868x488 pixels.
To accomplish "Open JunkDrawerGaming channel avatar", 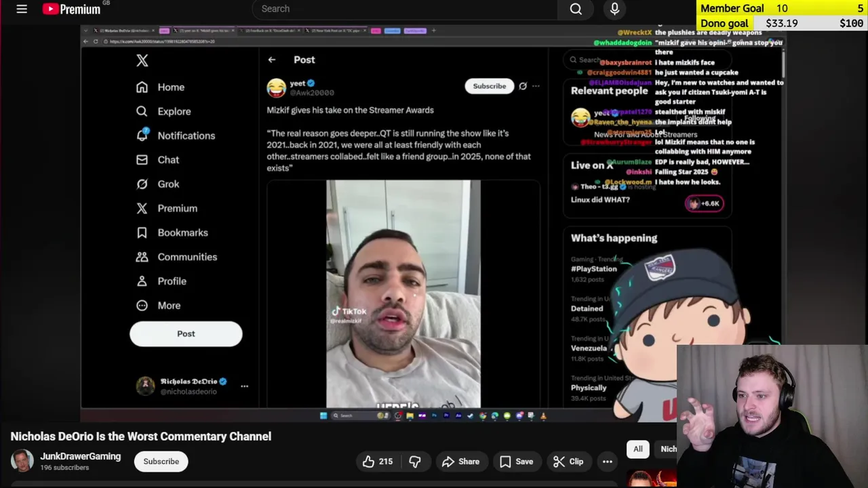I will pyautogui.click(x=22, y=461).
